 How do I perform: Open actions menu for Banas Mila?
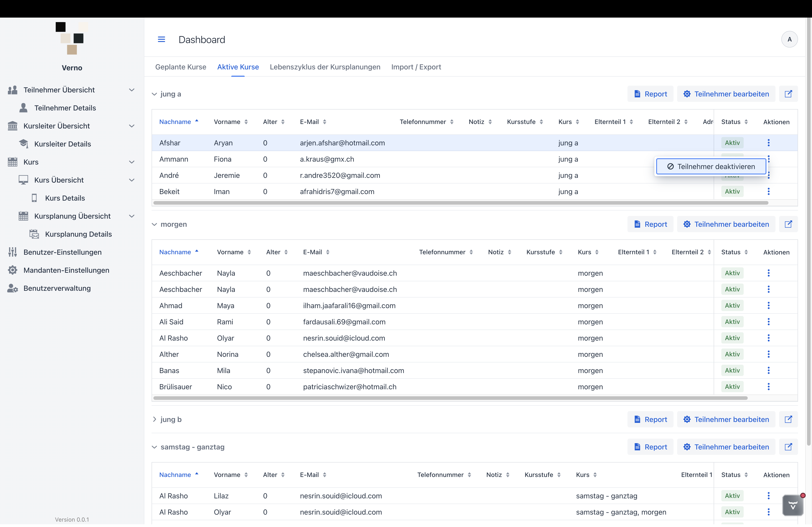(x=768, y=371)
